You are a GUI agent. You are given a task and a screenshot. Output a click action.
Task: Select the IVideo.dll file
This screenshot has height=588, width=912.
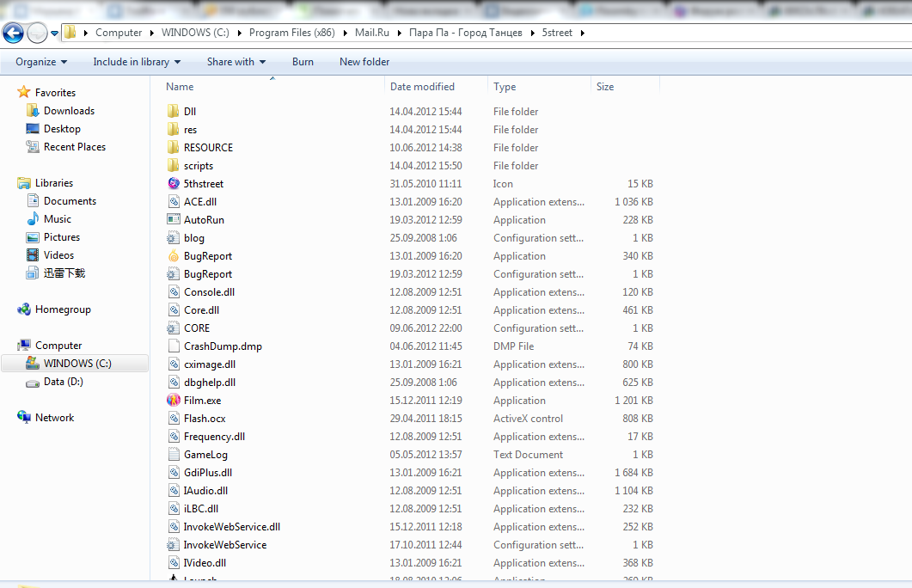[x=205, y=562]
